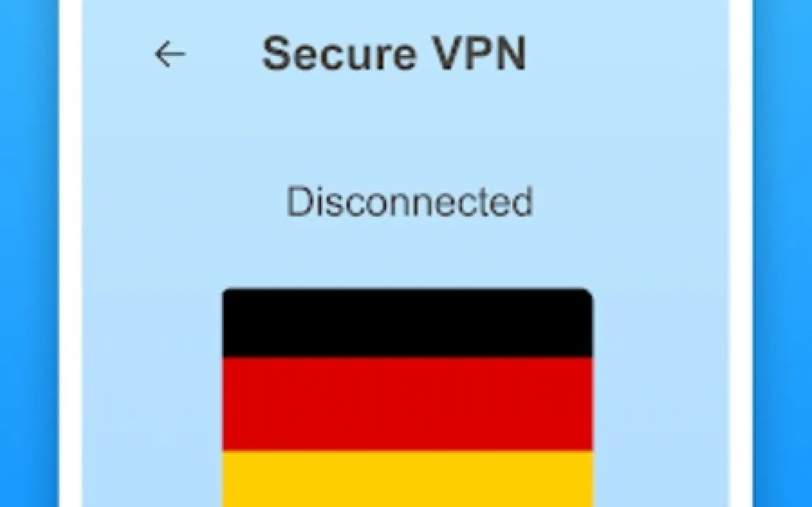Click the blue margin left of screen

pyautogui.click(x=29, y=253)
